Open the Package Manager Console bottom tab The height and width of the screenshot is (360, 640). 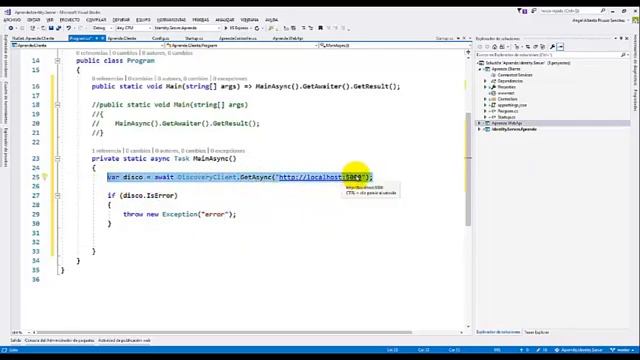tap(59, 340)
